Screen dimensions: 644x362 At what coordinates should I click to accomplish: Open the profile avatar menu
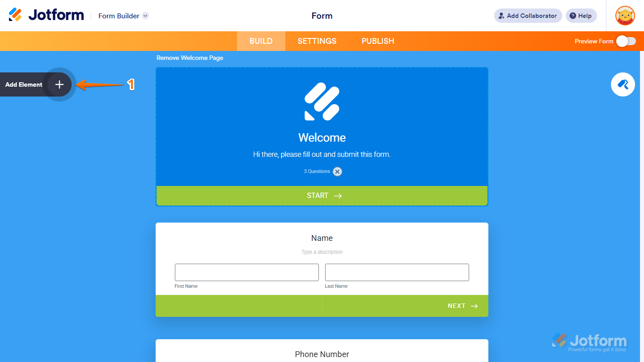click(x=625, y=16)
